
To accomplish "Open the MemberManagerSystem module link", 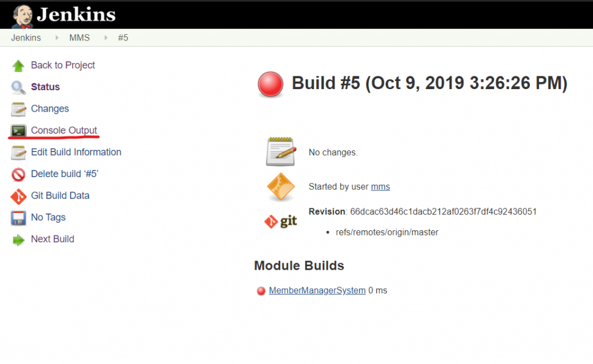I will (317, 291).
